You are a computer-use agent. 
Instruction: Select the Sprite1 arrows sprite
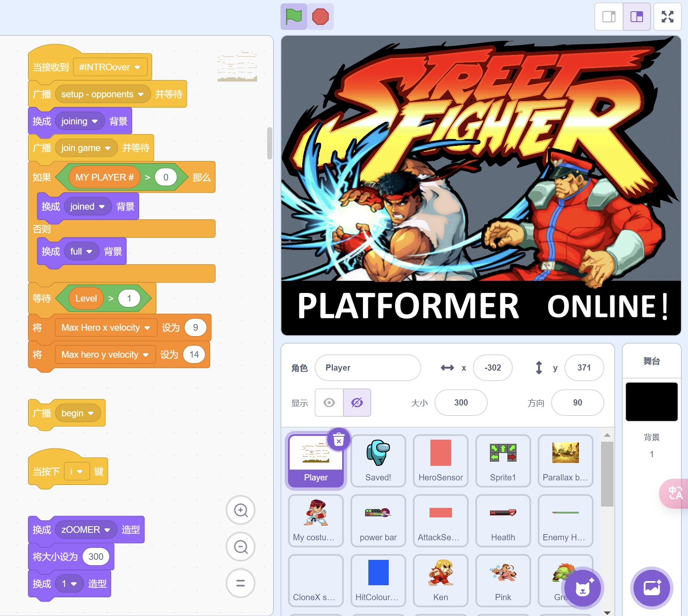[503, 461]
